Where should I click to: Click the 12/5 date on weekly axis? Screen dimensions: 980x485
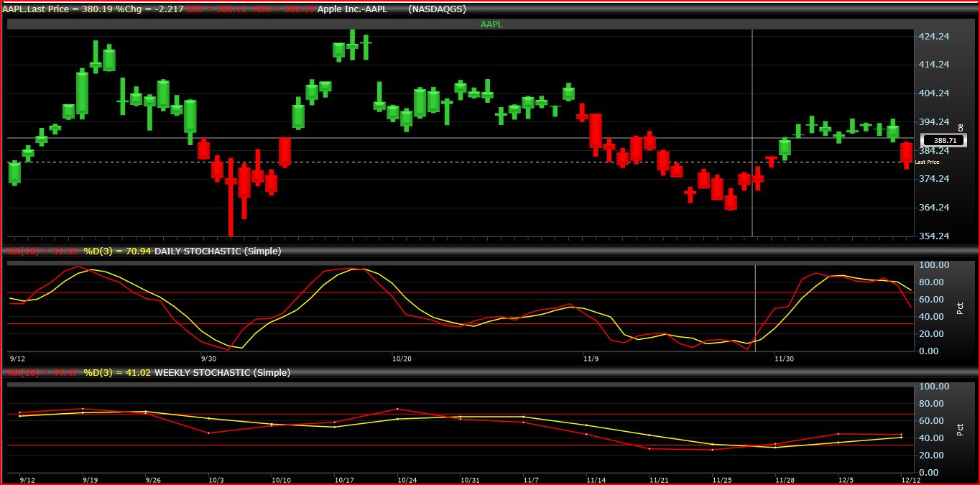846,480
